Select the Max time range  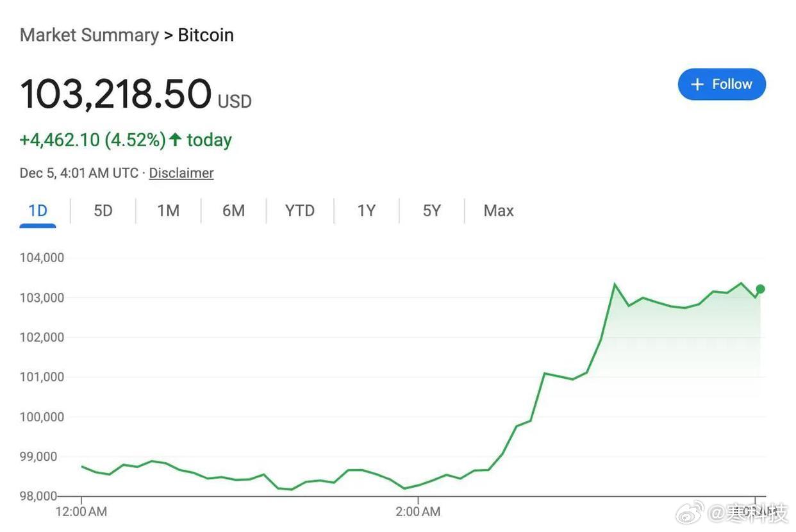pyautogui.click(x=499, y=210)
